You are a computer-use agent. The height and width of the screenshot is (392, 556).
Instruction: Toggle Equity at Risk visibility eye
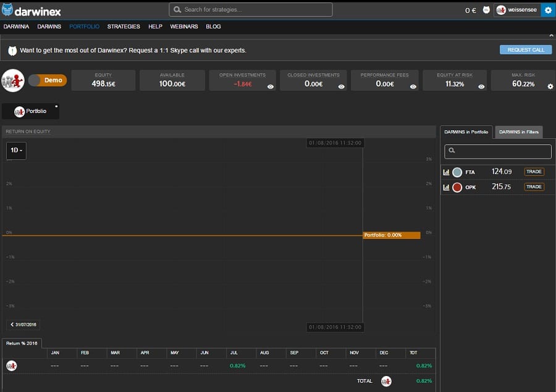pyautogui.click(x=481, y=87)
